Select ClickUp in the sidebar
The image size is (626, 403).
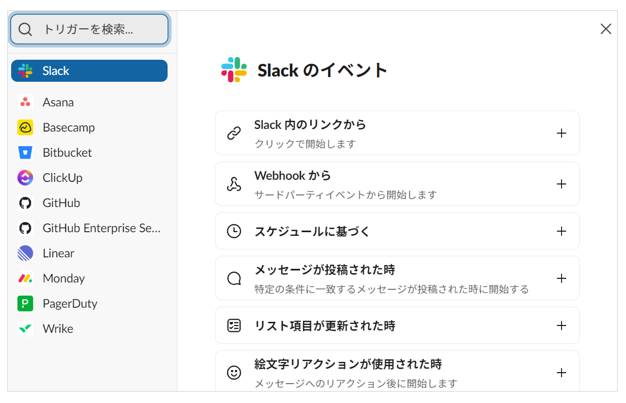point(89,178)
